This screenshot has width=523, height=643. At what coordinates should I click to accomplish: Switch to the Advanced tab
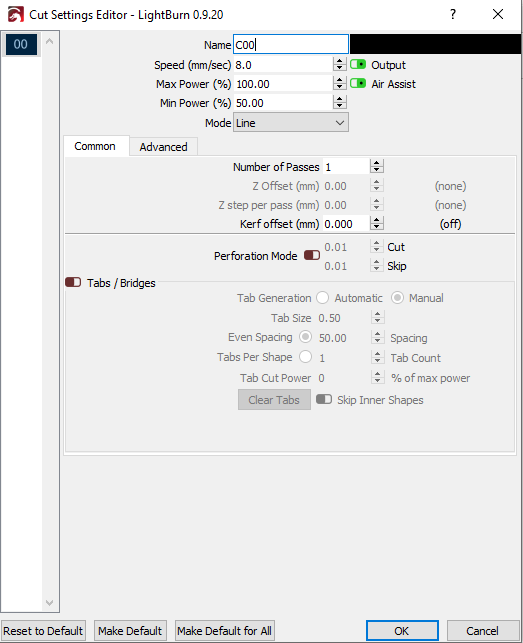coord(163,147)
